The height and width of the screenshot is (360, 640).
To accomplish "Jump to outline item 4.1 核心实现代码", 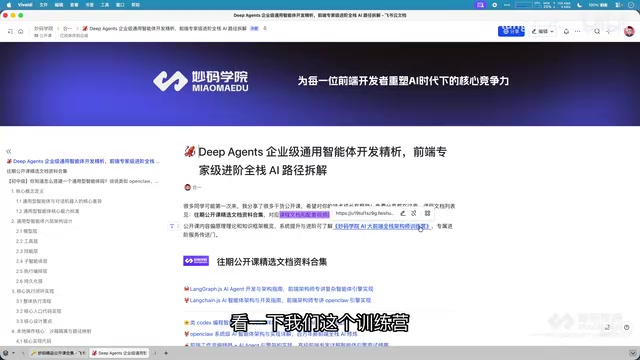I will point(33,341).
